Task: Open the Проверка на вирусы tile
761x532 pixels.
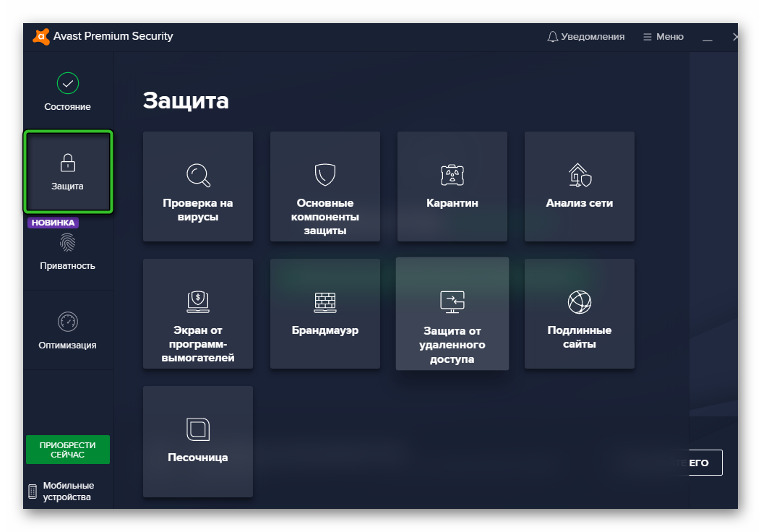Action: 198,186
